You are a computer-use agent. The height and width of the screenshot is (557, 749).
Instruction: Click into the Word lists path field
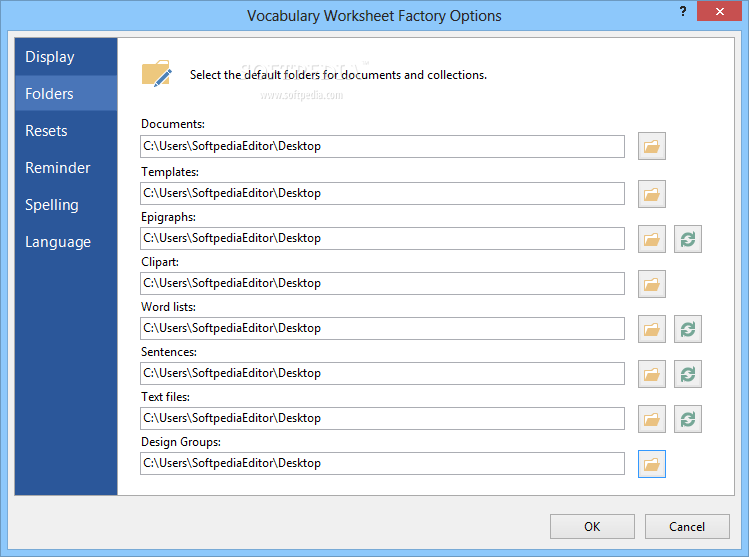[x=382, y=328]
